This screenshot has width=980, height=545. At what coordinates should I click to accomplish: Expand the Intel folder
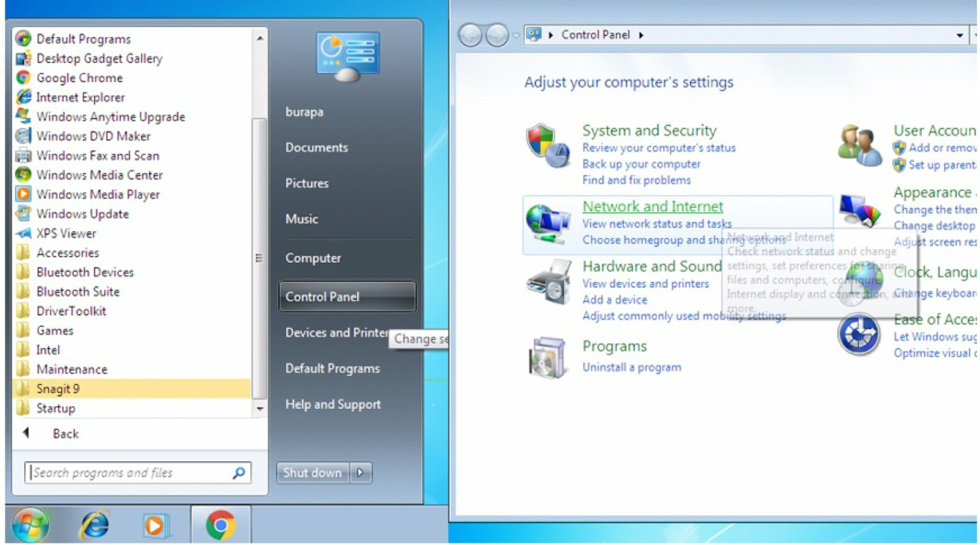(37, 350)
